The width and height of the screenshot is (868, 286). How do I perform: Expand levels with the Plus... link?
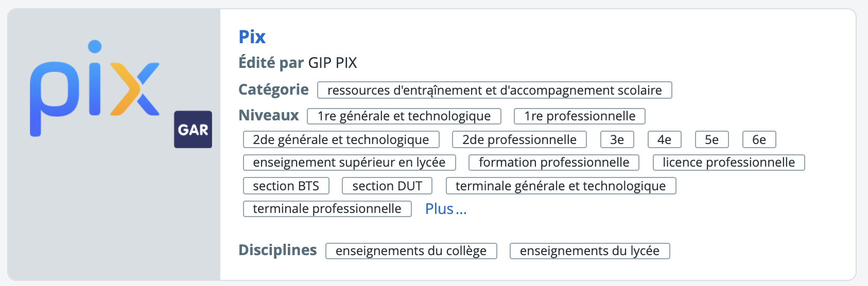pyautogui.click(x=446, y=209)
